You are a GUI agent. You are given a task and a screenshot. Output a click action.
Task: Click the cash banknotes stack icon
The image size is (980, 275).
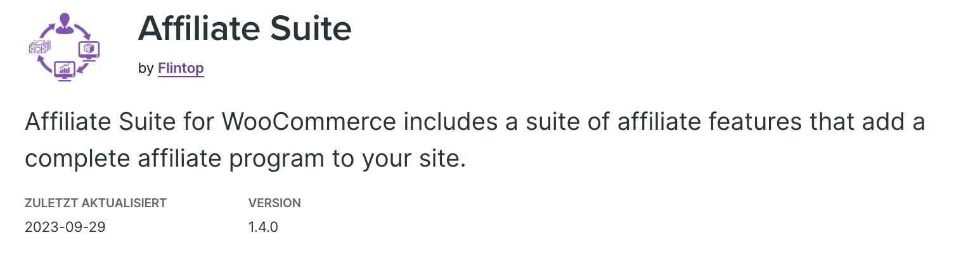(x=39, y=47)
